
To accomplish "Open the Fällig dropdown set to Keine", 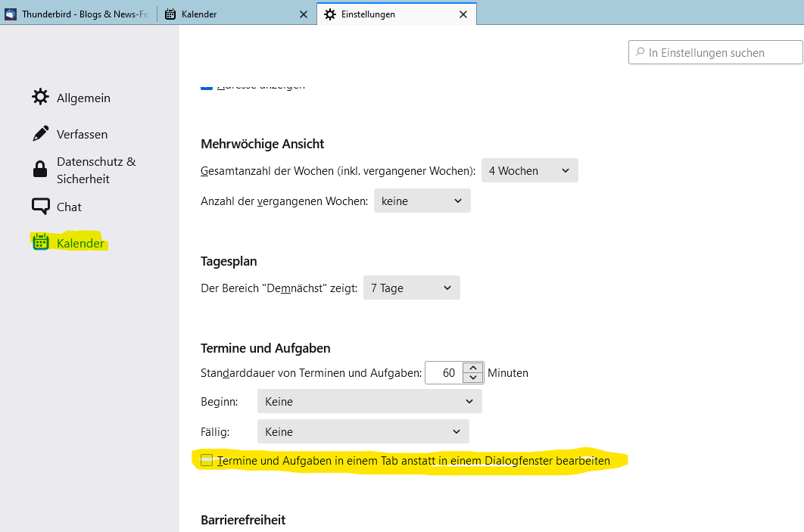I will [363, 432].
